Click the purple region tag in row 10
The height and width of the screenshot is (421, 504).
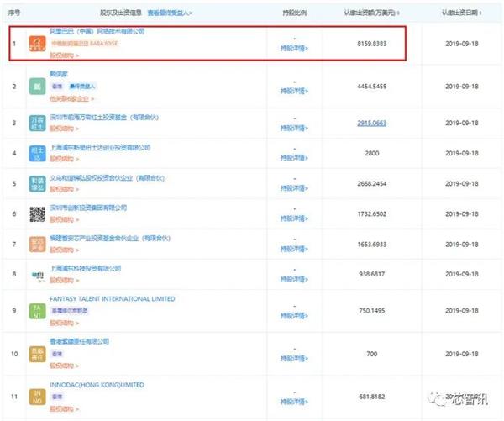tap(57, 354)
